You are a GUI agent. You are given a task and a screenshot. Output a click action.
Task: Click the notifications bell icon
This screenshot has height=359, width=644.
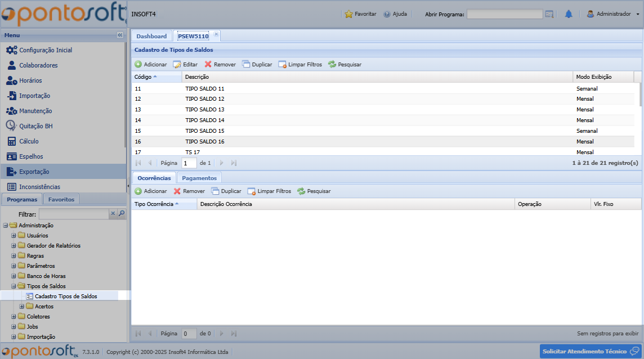click(x=569, y=14)
